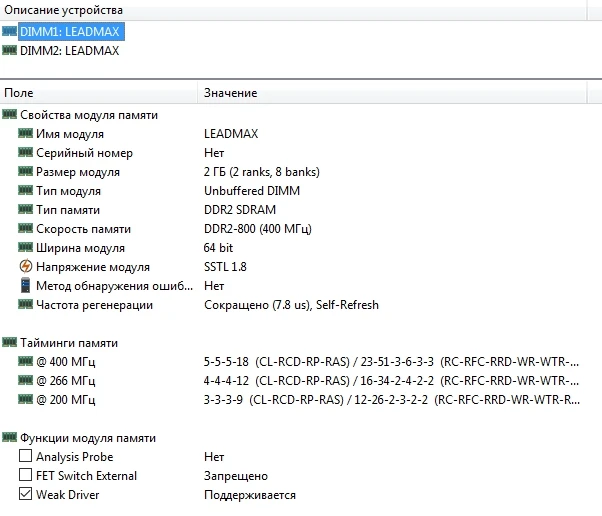Click the server icon beside Метод обнаружения ошибок
The height and width of the screenshot is (516, 602).
point(25,285)
